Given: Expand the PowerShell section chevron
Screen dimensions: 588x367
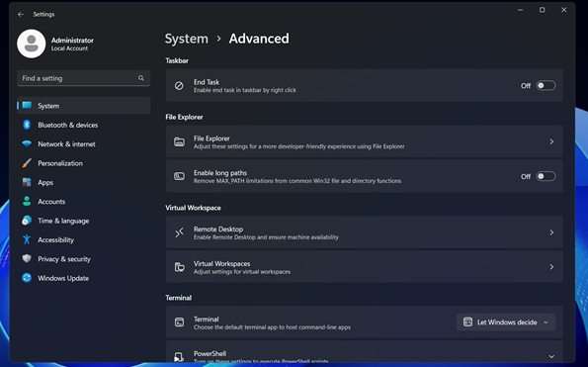Looking at the screenshot, I should point(551,356).
